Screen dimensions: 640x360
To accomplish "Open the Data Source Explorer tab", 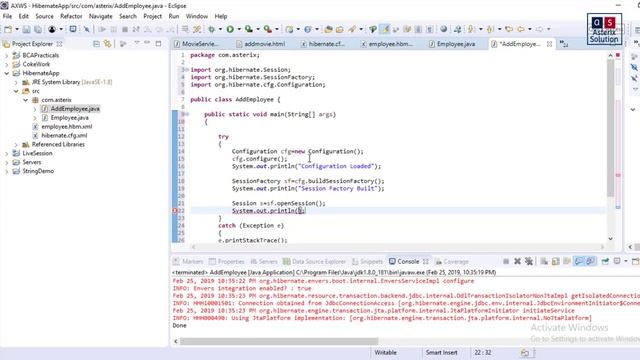I will pyautogui.click(x=315, y=262).
